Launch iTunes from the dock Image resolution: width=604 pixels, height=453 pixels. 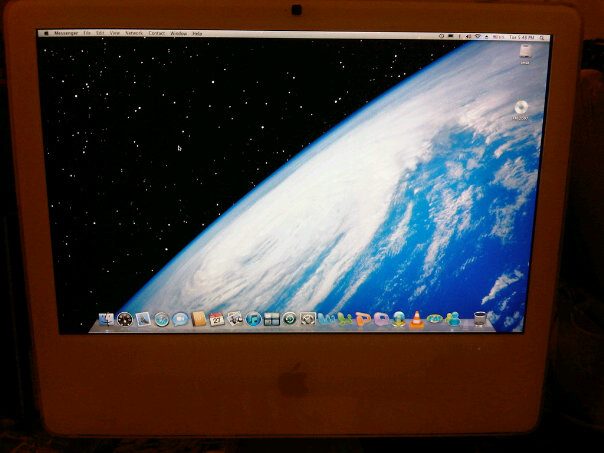(x=253, y=319)
